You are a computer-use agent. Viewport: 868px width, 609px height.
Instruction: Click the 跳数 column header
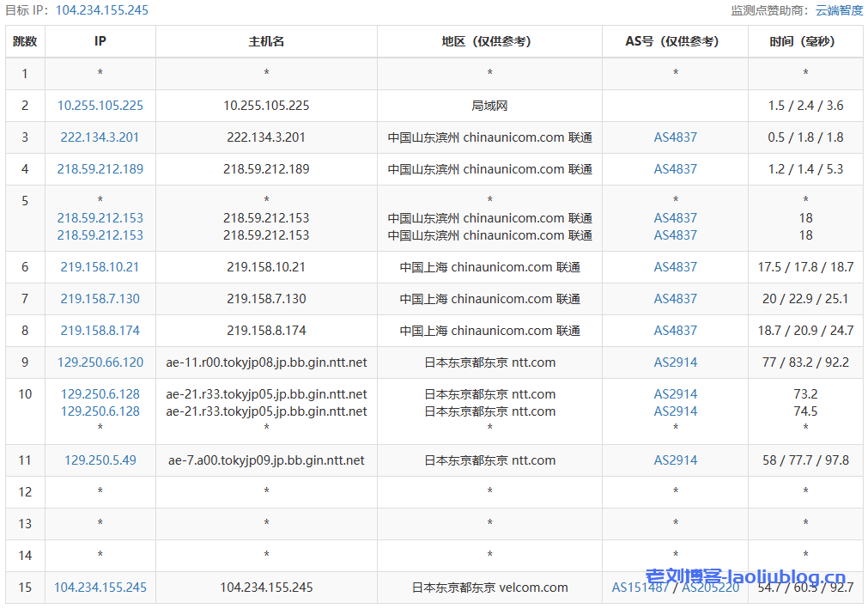(25, 40)
